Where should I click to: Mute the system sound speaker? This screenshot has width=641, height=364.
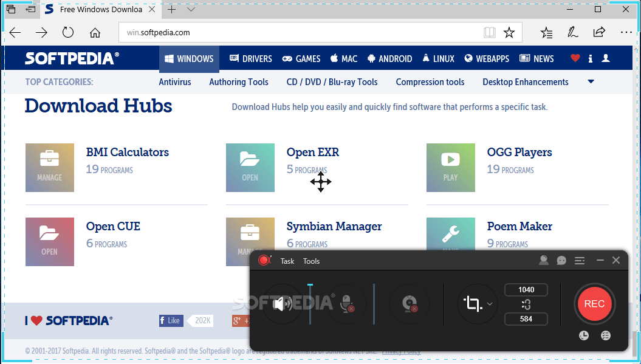[282, 304]
